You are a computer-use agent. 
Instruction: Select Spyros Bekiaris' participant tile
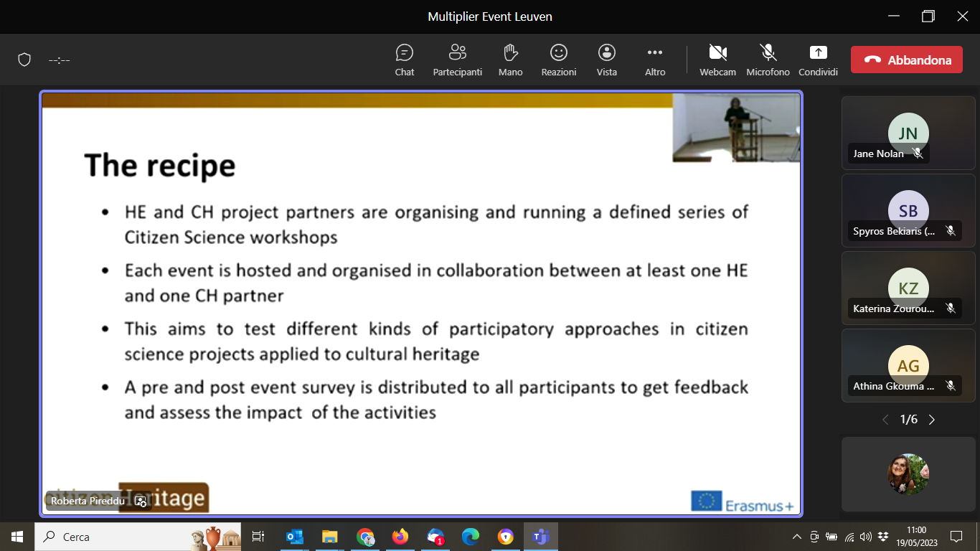[x=908, y=210]
